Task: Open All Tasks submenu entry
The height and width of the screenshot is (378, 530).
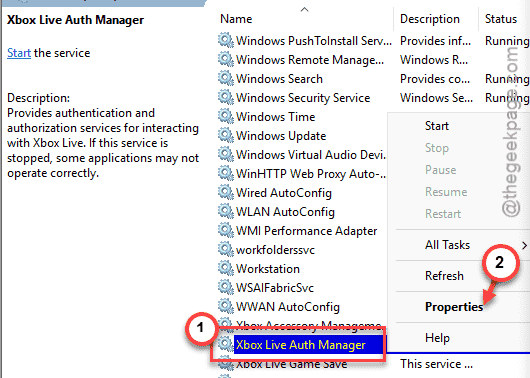Action: (448, 245)
